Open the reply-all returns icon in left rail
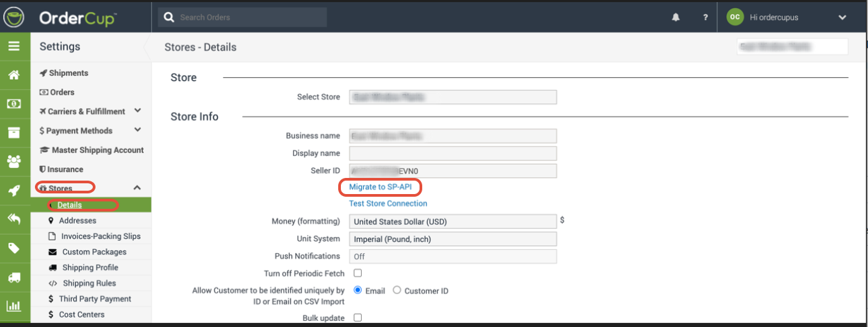This screenshot has height=327, width=868. (x=13, y=219)
